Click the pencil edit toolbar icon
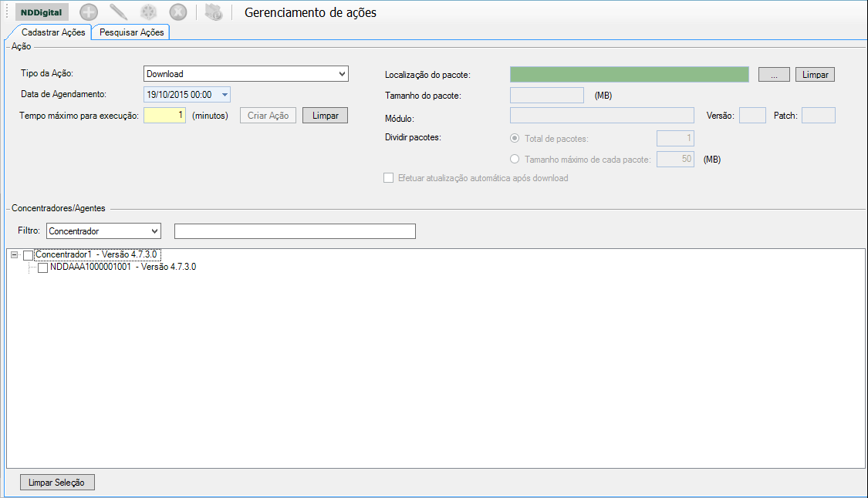Viewport: 868px width, 498px height. tap(118, 12)
